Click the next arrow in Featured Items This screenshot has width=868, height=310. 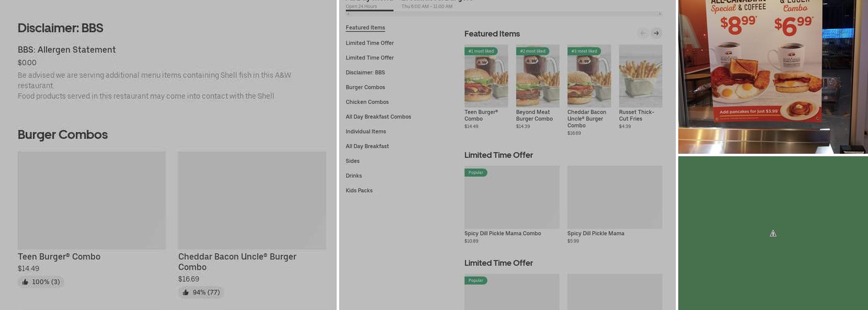point(656,33)
